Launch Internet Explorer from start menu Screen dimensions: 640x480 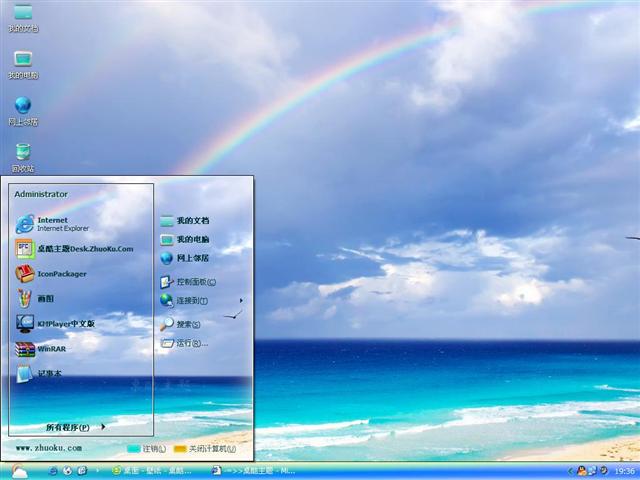52,224
